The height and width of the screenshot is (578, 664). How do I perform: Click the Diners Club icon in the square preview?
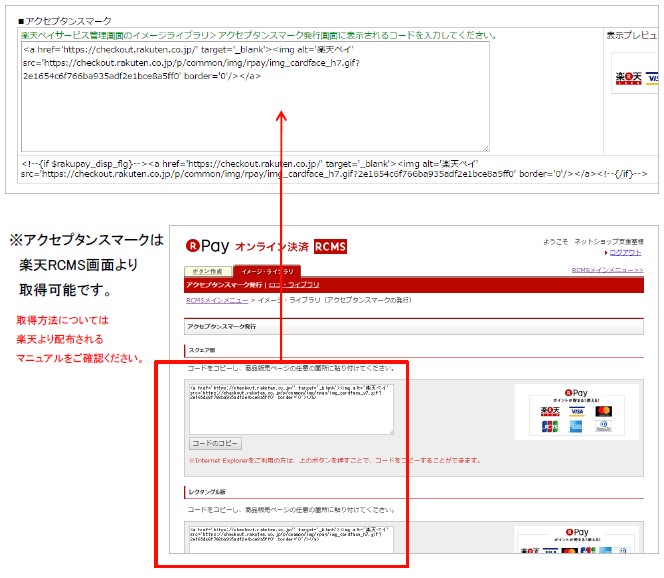click(603, 426)
